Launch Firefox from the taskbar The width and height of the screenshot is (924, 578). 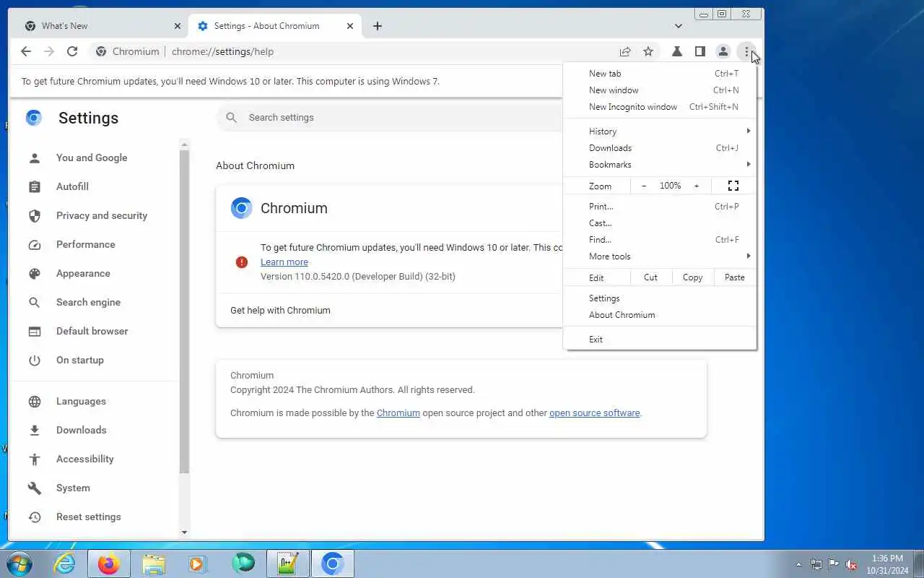pos(108,564)
